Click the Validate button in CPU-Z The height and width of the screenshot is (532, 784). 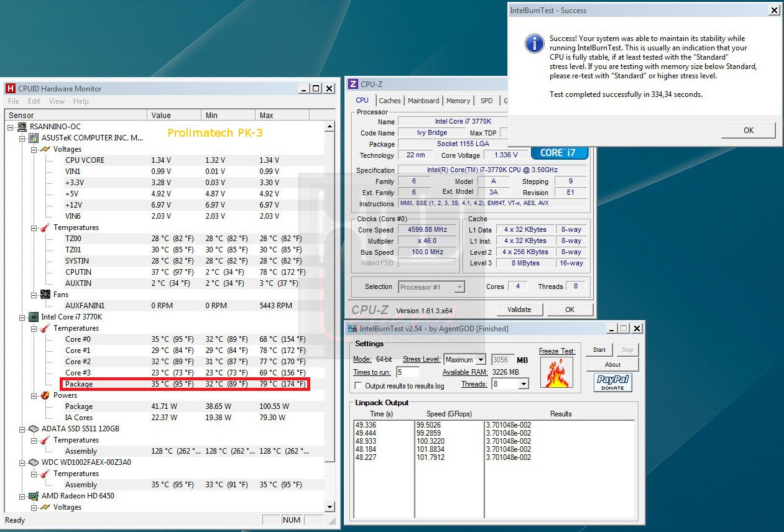pyautogui.click(x=519, y=310)
